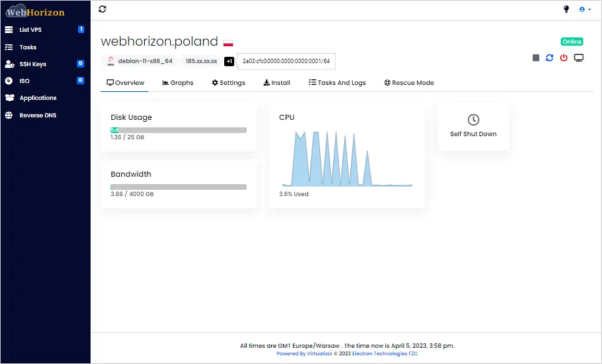602x364 pixels.
Task: Click the '1.36 / 25 GB' disk value
Action: coord(127,137)
